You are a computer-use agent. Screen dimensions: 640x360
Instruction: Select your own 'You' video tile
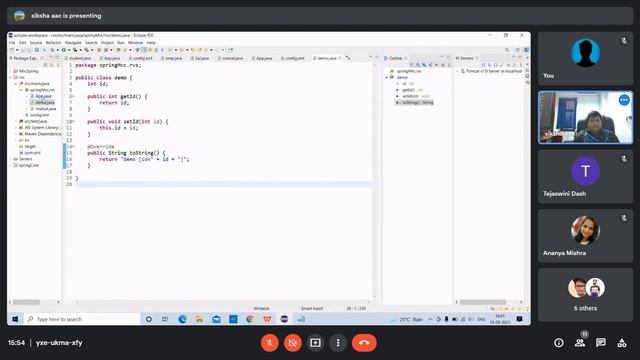[585, 58]
